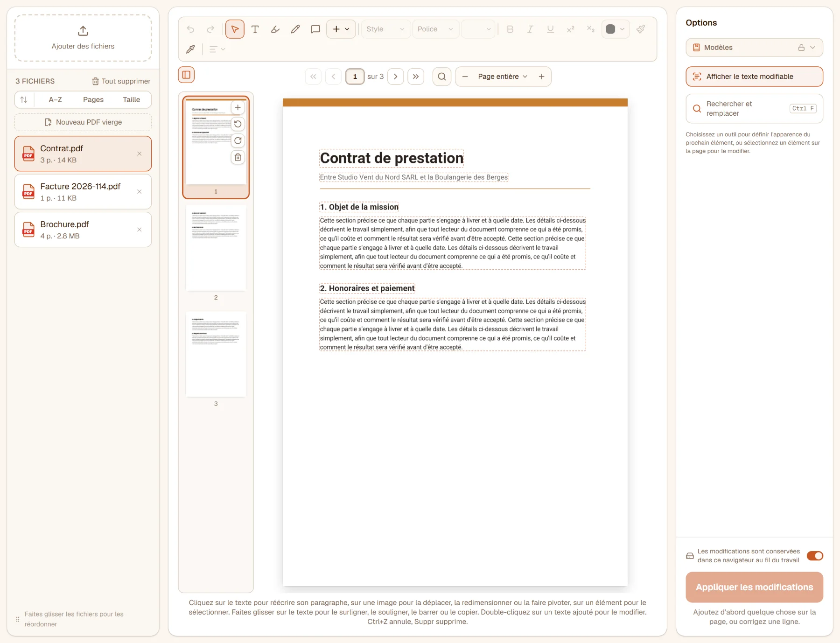Delete page 1 from thumbnail
Screen dimensions: 840x643
coord(238,157)
